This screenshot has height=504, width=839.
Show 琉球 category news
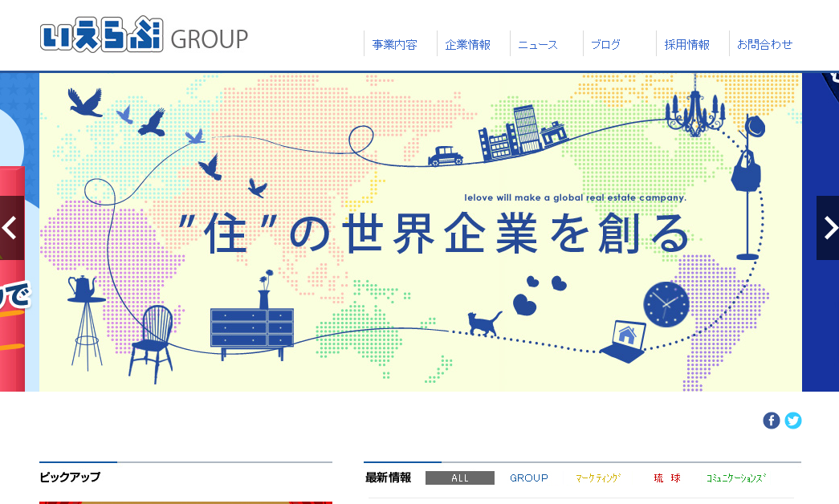[666, 478]
